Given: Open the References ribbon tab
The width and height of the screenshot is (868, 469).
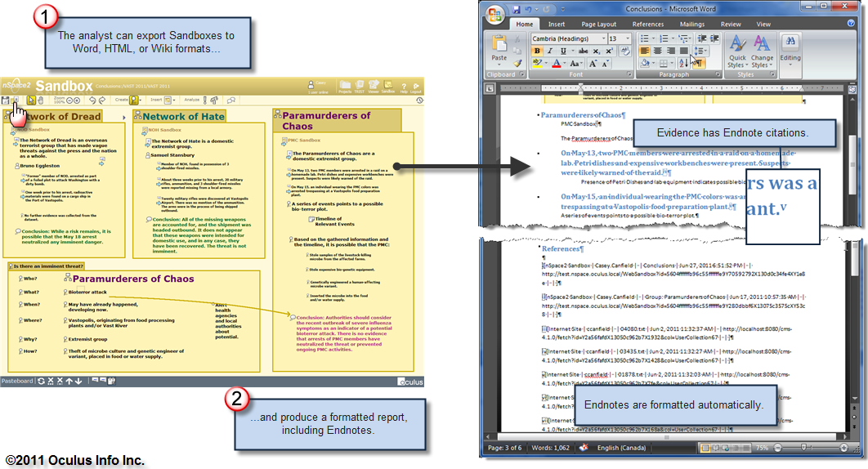Looking at the screenshot, I should point(647,25).
